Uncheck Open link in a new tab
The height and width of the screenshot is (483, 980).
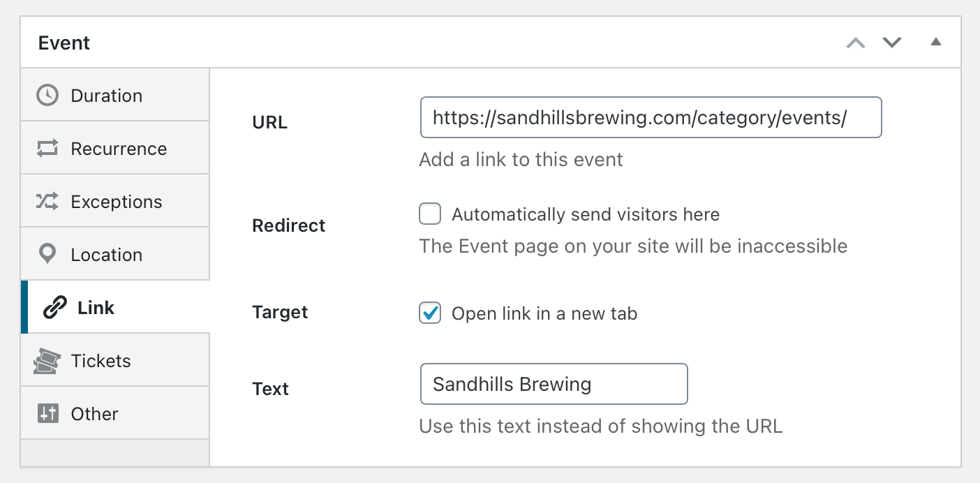[x=429, y=313]
